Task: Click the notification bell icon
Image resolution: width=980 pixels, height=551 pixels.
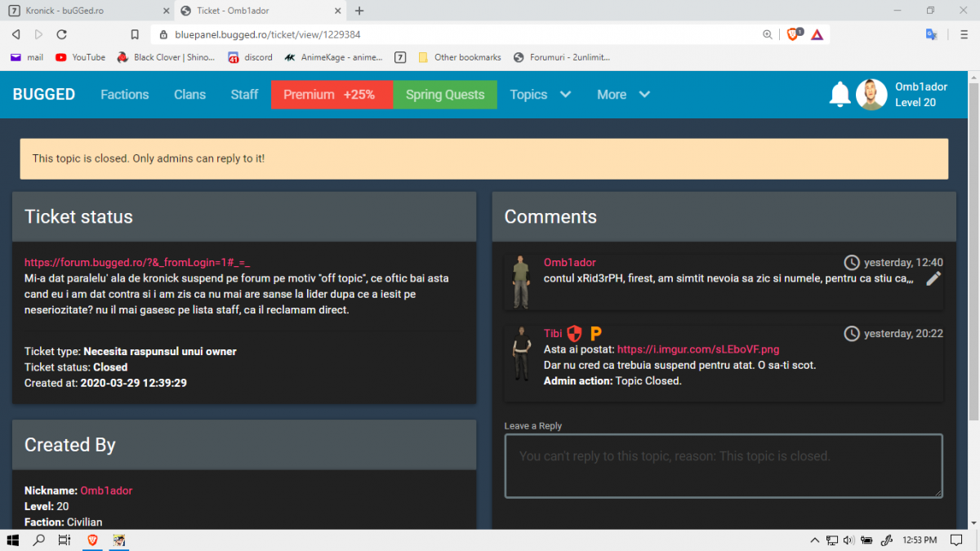Action: pos(840,95)
